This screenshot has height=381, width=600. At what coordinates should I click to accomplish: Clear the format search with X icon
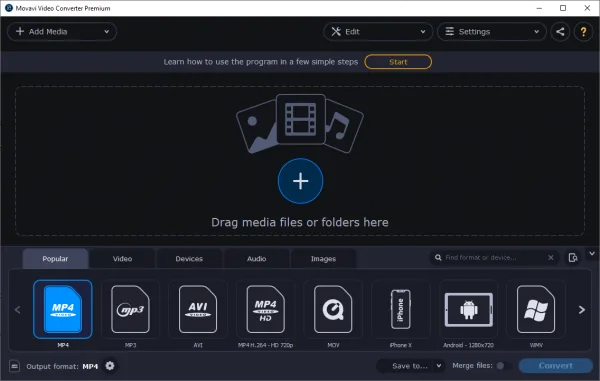click(x=551, y=257)
